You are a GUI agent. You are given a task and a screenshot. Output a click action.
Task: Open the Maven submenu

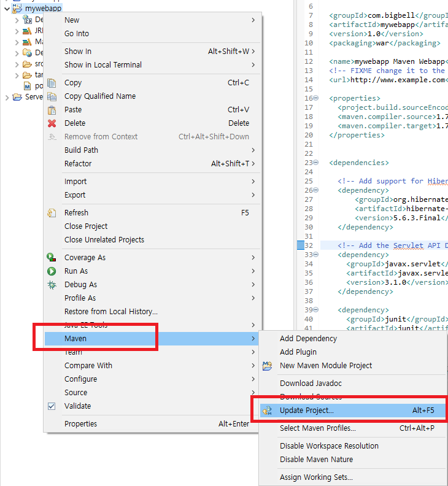tap(152, 339)
